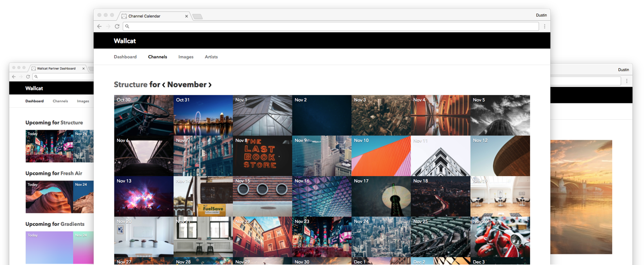
Task: Open Channels in front window navigation
Action: 157,57
